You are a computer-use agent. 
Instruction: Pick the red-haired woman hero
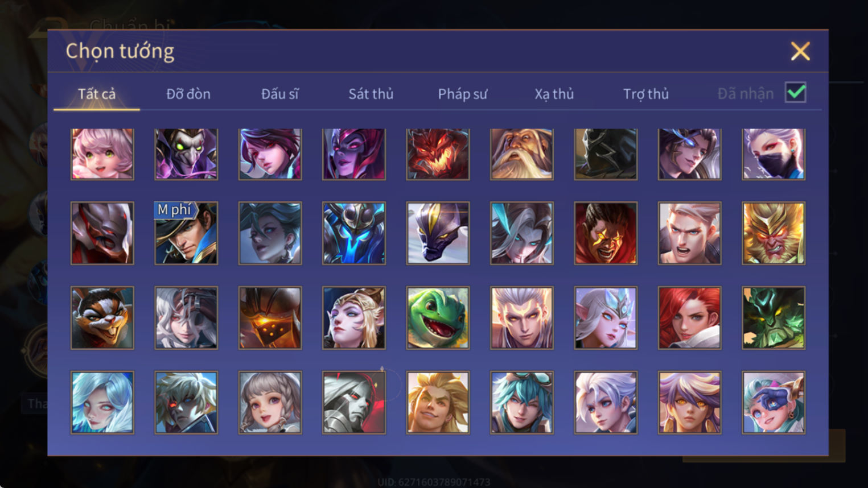(689, 318)
